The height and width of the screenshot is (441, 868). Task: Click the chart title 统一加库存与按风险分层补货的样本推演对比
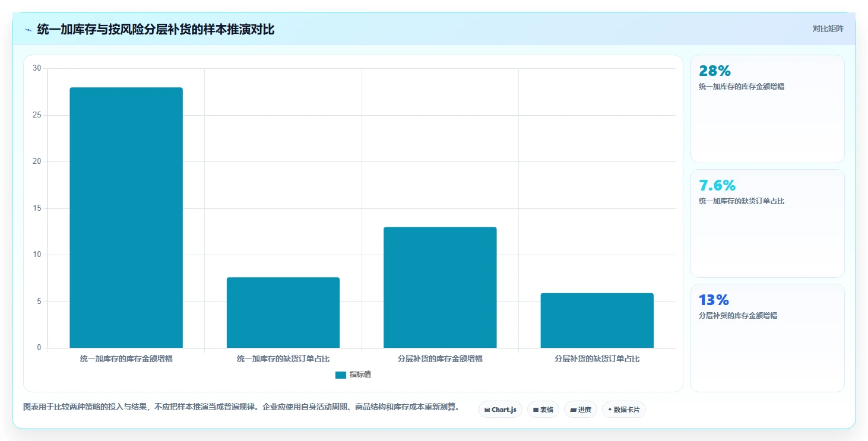[x=156, y=29]
